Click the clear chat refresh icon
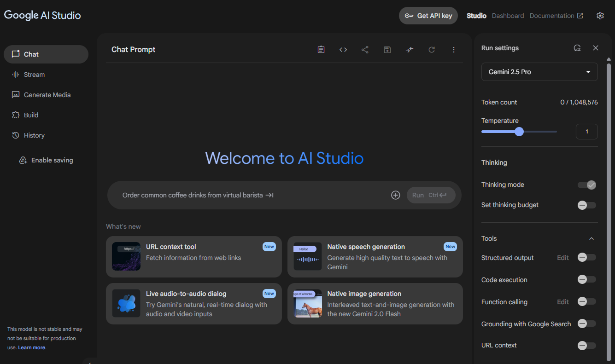615x364 pixels. [432, 50]
